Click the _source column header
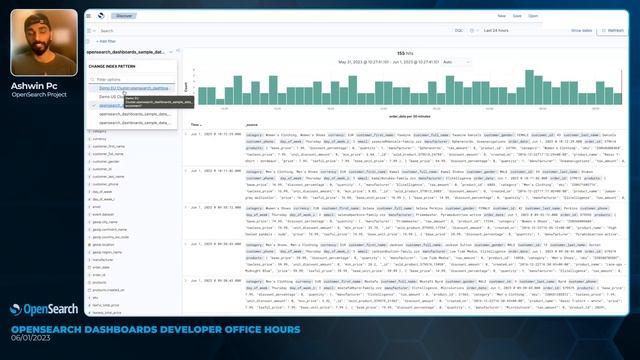Image resolution: width=640 pixels, height=360 pixels. [251, 124]
